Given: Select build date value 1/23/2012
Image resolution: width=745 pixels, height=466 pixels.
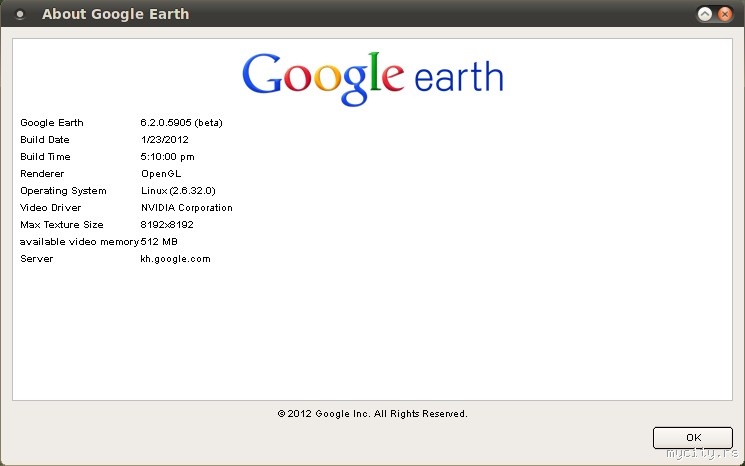Looking at the screenshot, I should [x=164, y=140].
